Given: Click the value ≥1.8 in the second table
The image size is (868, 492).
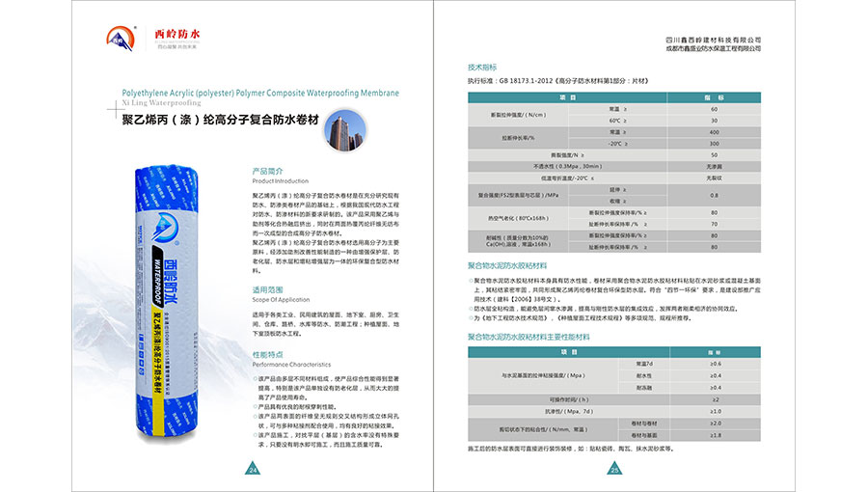Looking at the screenshot, I should (x=716, y=435).
